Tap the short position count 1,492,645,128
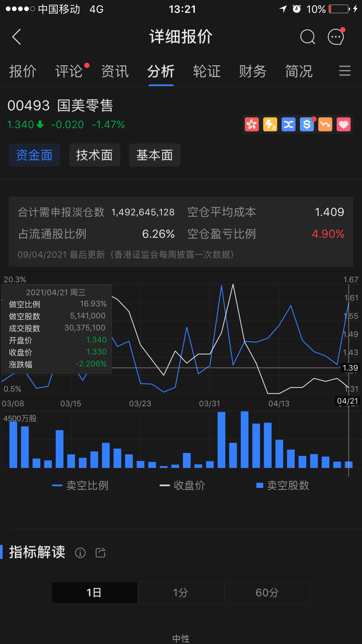 click(143, 212)
